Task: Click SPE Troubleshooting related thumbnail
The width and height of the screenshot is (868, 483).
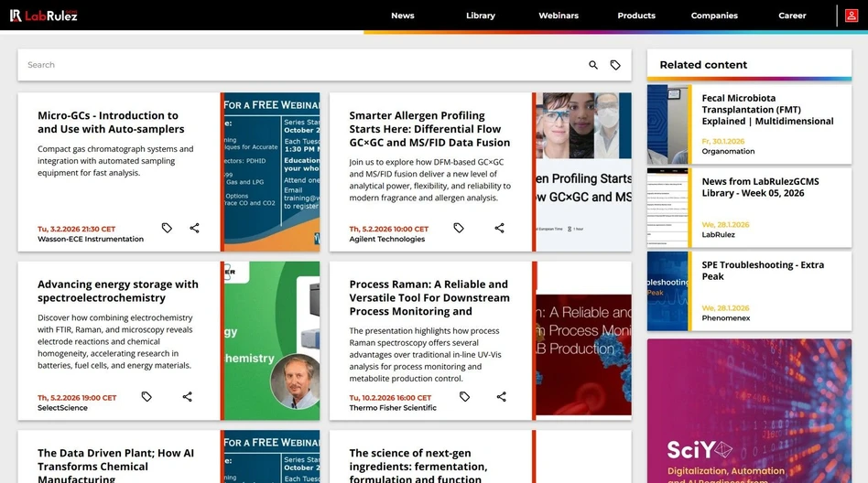Action: click(667, 291)
